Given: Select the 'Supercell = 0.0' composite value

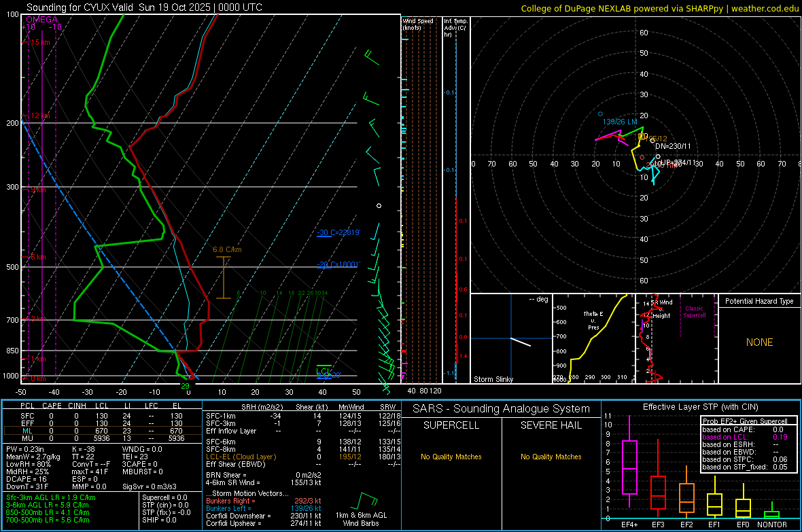Looking at the screenshot, I should click(x=164, y=497).
